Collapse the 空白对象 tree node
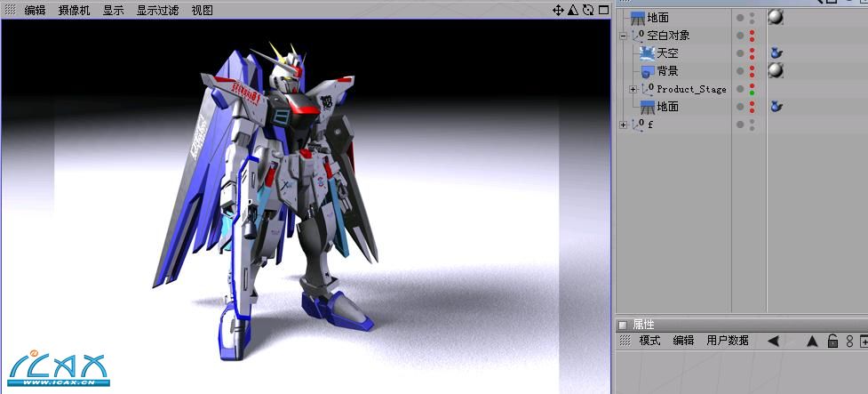Screen dimensions: 868x394 624,36
